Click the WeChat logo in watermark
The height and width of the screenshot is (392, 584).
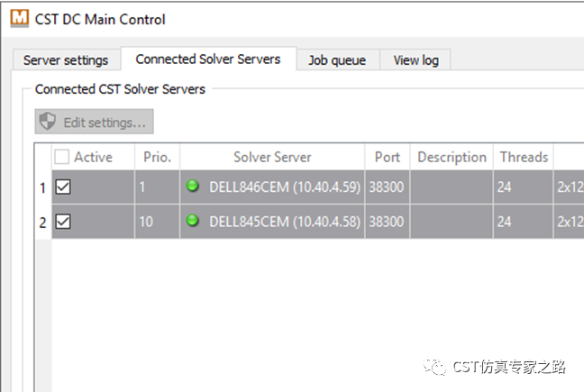pyautogui.click(x=434, y=366)
